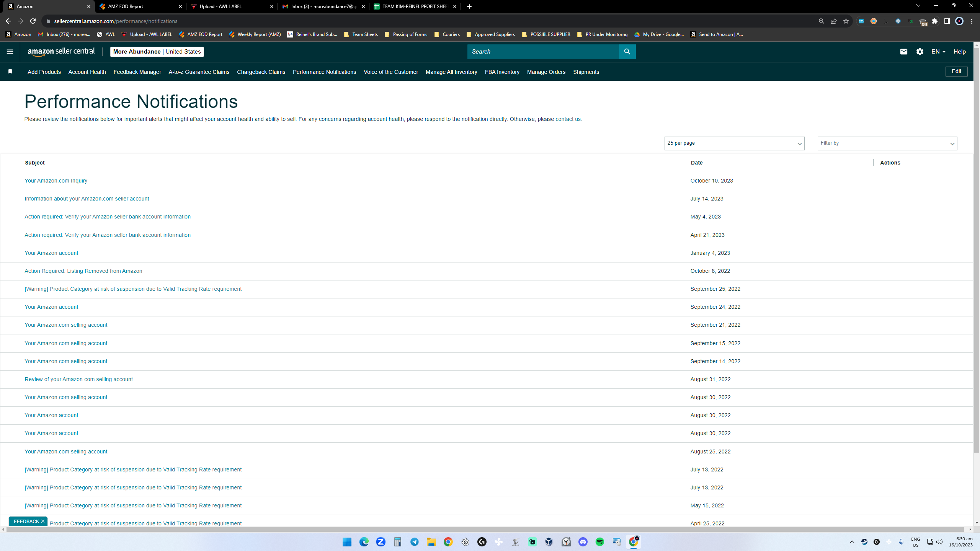Open the RS extension icon
Image resolution: width=980 pixels, height=551 pixels.
pyautogui.click(x=910, y=21)
